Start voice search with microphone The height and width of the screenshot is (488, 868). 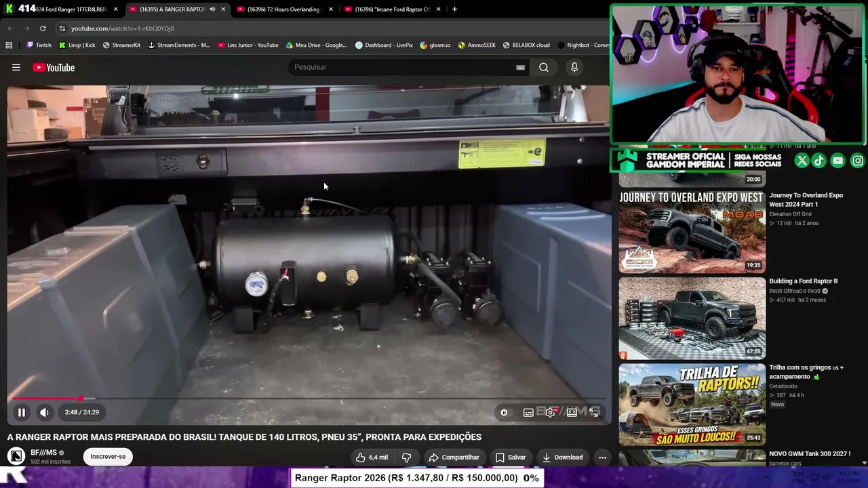point(574,67)
